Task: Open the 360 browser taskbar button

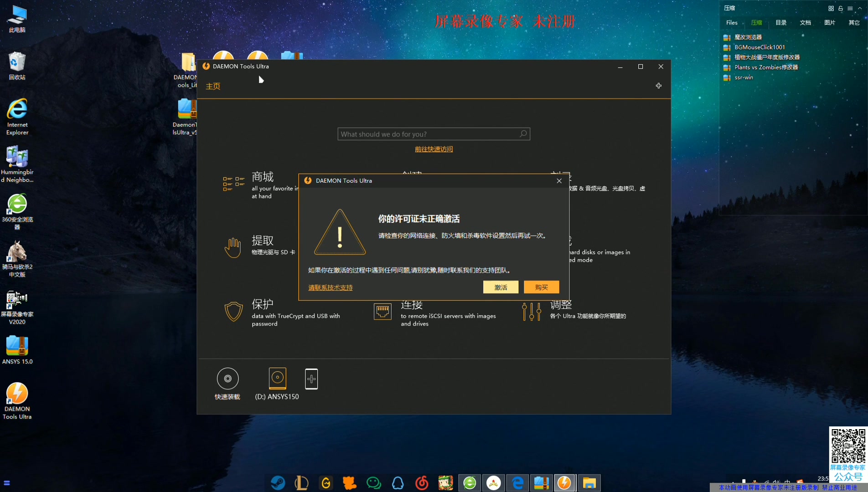Action: (470, 482)
